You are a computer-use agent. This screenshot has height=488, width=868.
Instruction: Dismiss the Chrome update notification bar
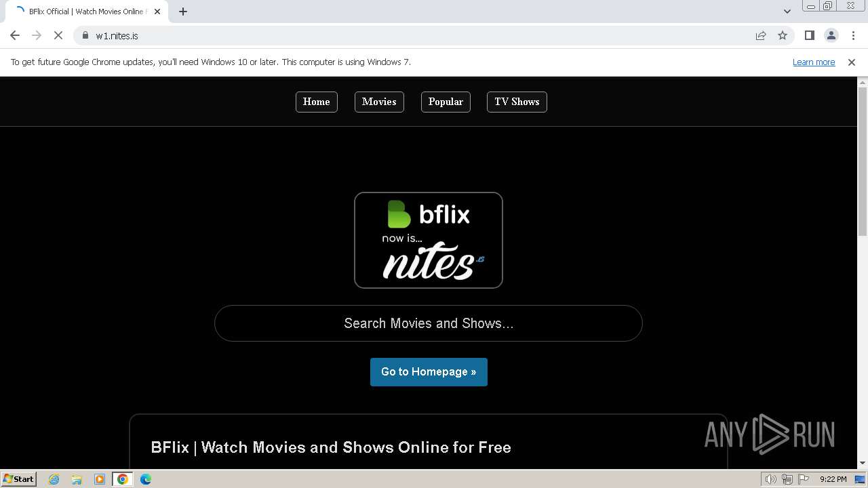(852, 62)
